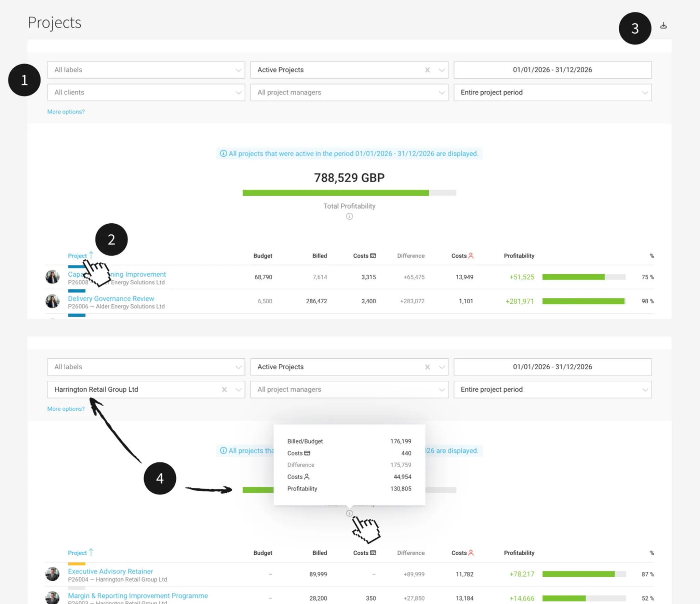The height and width of the screenshot is (604, 700).
Task: Open the top All clients dropdown
Action: 146,92
